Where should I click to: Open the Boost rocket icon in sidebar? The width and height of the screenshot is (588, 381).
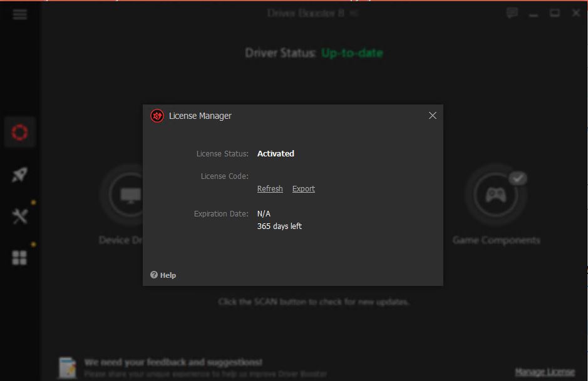point(19,175)
